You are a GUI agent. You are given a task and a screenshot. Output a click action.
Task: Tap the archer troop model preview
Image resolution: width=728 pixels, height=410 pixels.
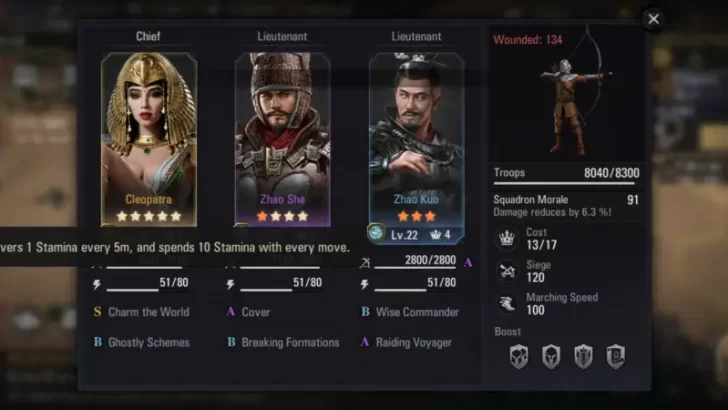pyautogui.click(x=572, y=93)
